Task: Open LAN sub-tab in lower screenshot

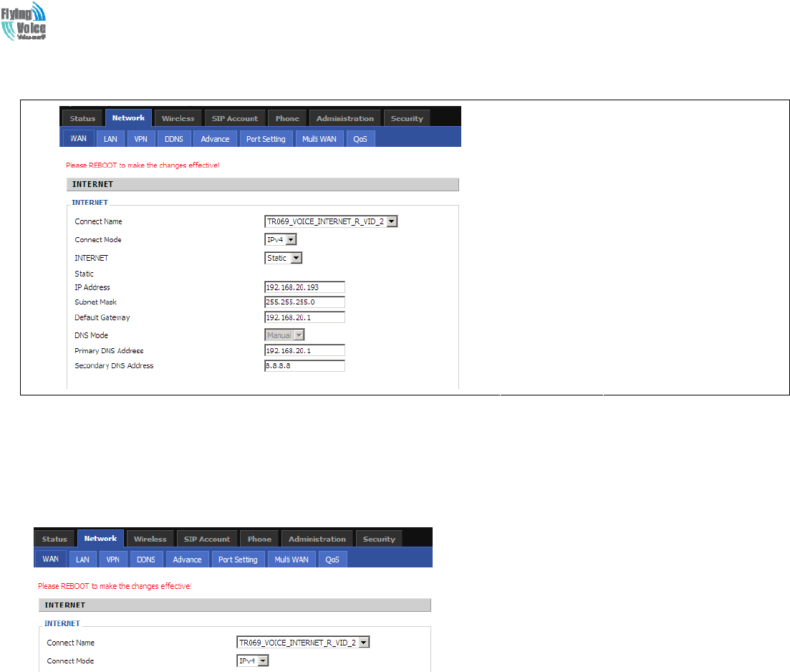Action: pyautogui.click(x=82, y=559)
